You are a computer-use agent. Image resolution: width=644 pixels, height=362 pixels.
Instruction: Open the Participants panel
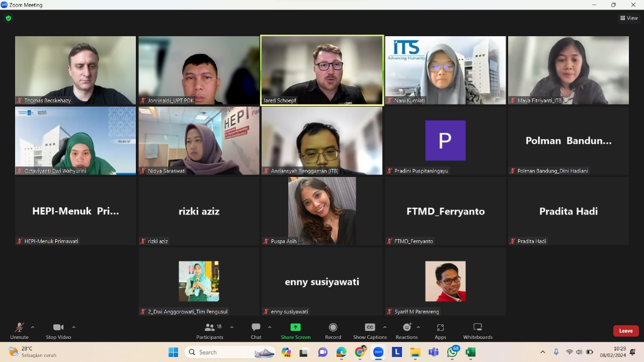coord(210,331)
